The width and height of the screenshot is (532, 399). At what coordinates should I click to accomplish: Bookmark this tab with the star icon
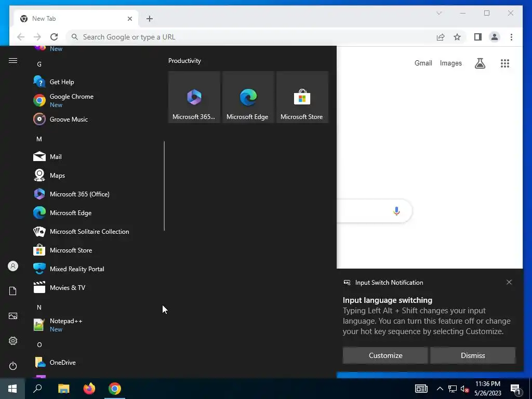[457, 37]
